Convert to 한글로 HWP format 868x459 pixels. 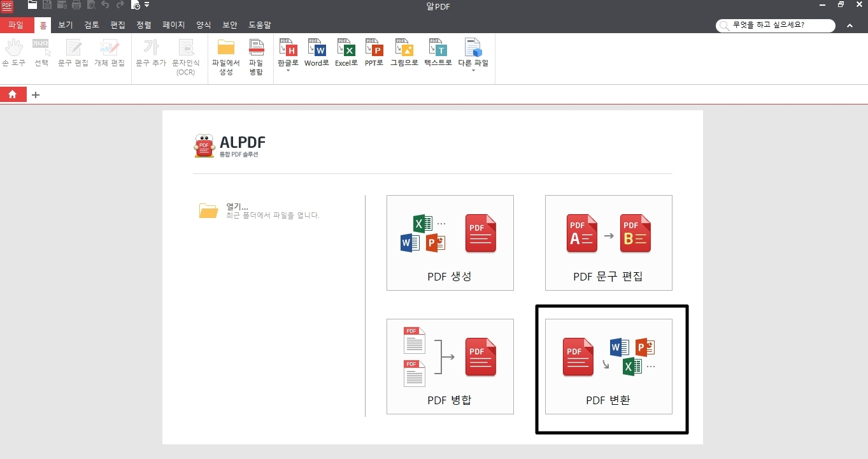point(288,52)
